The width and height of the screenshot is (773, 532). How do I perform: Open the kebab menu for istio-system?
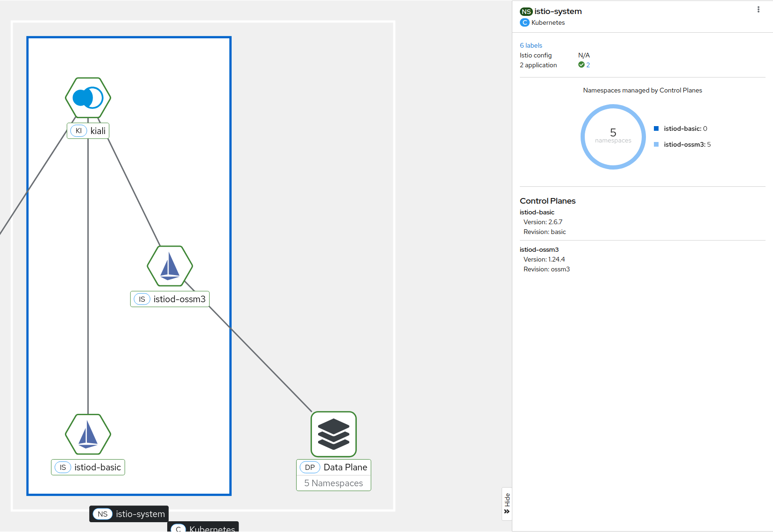(758, 10)
